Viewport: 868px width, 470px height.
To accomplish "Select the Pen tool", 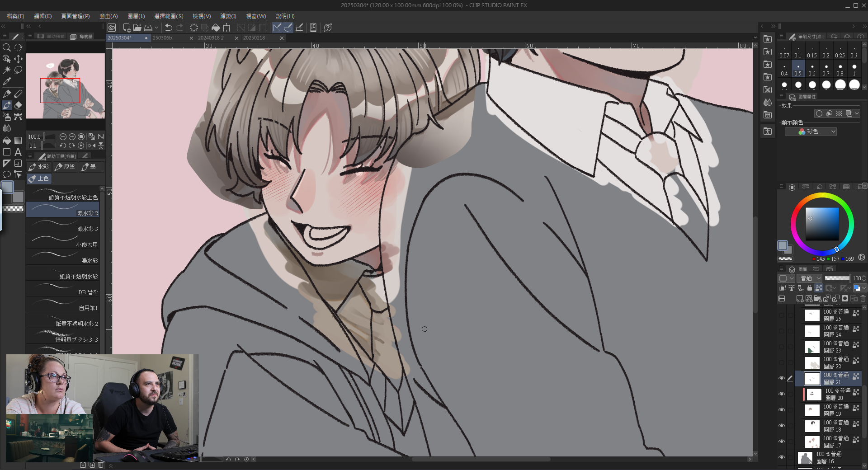I will click(x=6, y=94).
